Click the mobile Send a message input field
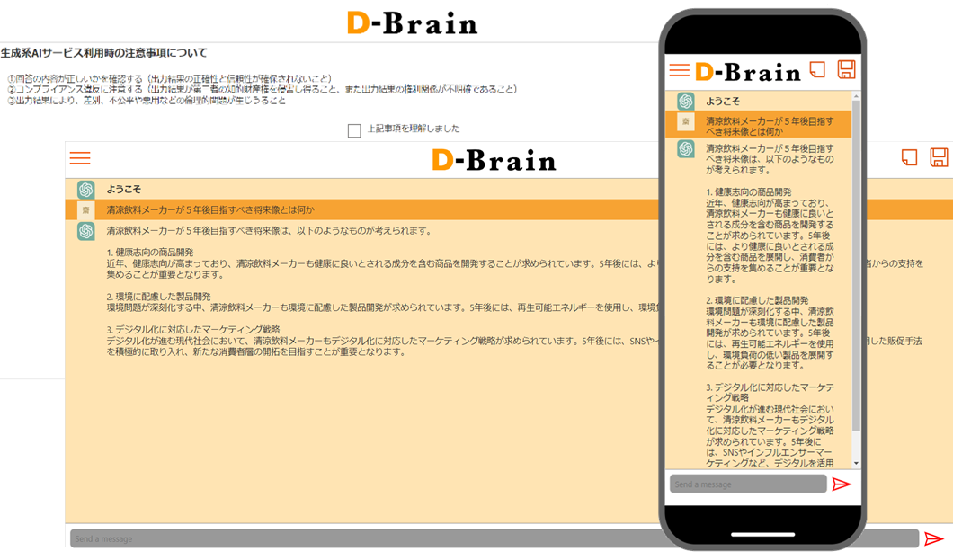Screen dimensions: 953x560 (x=746, y=484)
